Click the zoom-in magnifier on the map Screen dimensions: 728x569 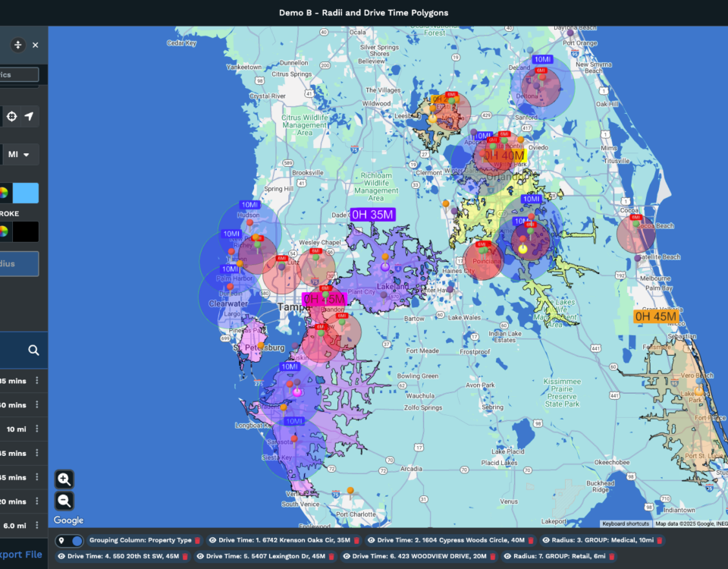(x=64, y=479)
